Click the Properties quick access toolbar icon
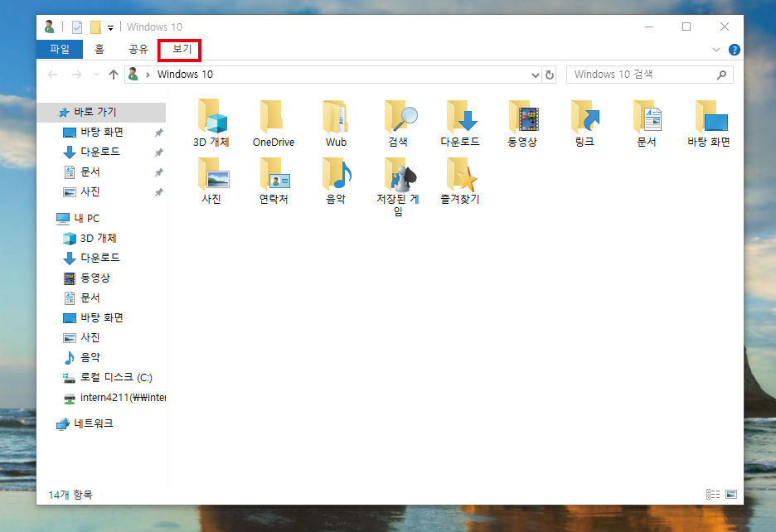This screenshot has height=532, width=776. (x=77, y=27)
